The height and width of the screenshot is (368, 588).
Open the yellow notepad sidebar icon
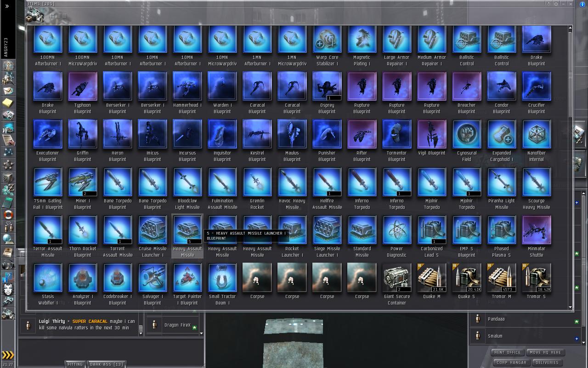tap(8, 103)
